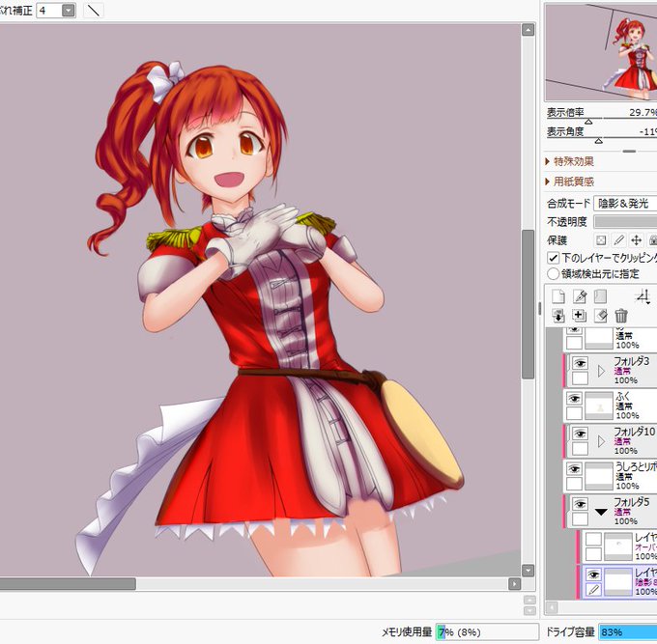Hide the ふく layer via its eye icon
This screenshot has height=644, width=657.
pos(574,398)
